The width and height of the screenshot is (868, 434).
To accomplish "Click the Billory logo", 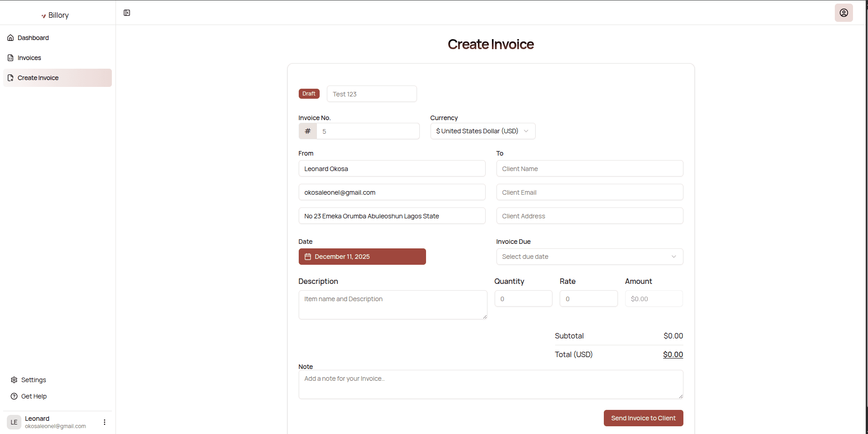I will (55, 15).
